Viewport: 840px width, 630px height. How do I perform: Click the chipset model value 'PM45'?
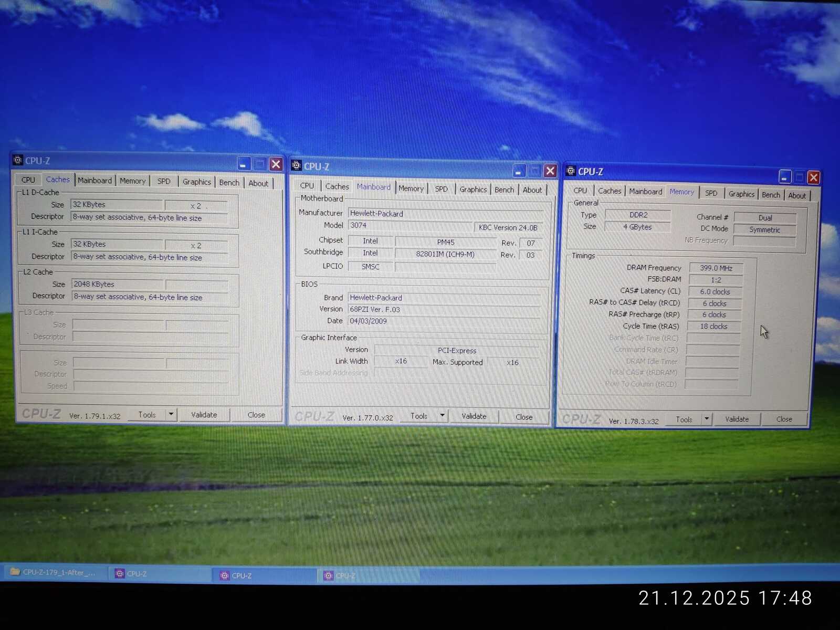pyautogui.click(x=446, y=242)
